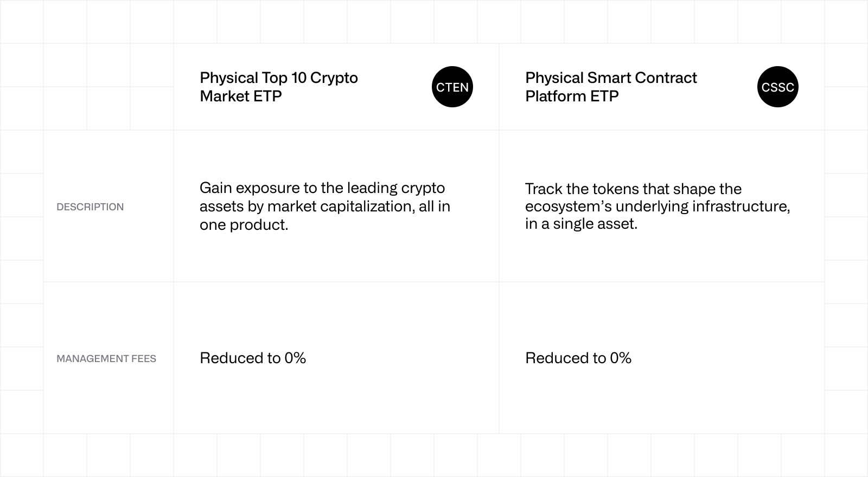
Task: Select the word FEES in the row label
Action: (x=144, y=359)
